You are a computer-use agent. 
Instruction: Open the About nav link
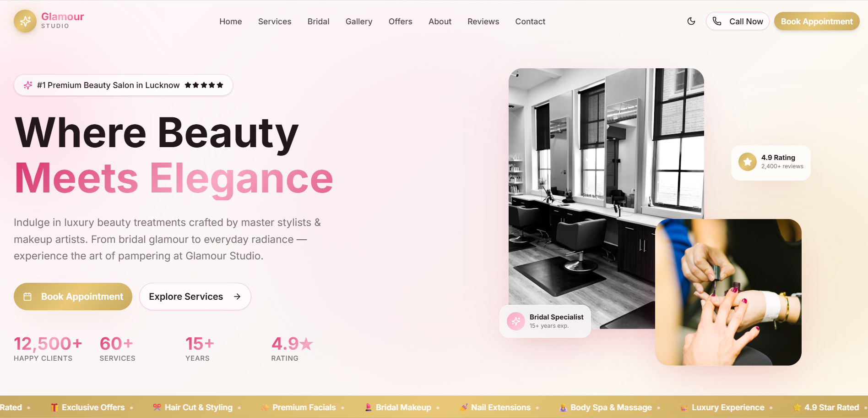pyautogui.click(x=440, y=22)
